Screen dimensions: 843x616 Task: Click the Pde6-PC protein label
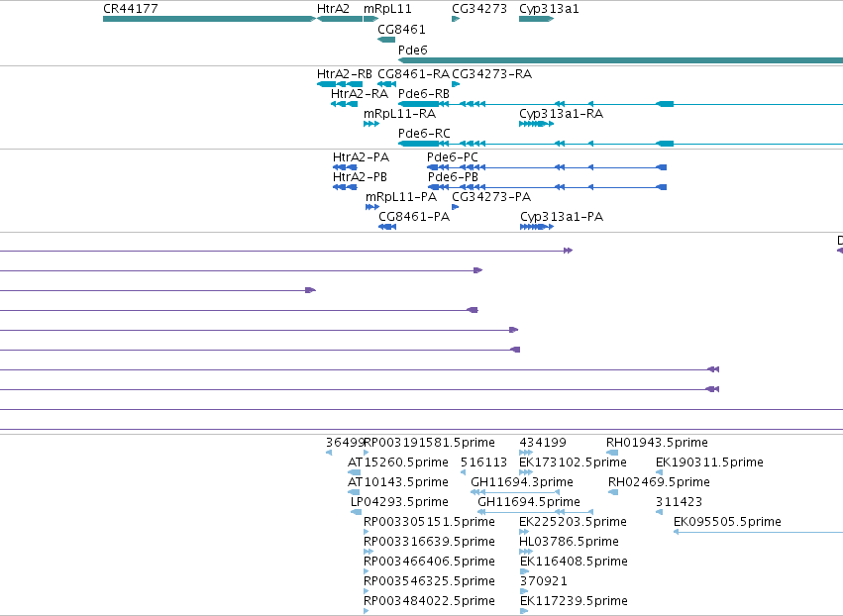(x=452, y=157)
